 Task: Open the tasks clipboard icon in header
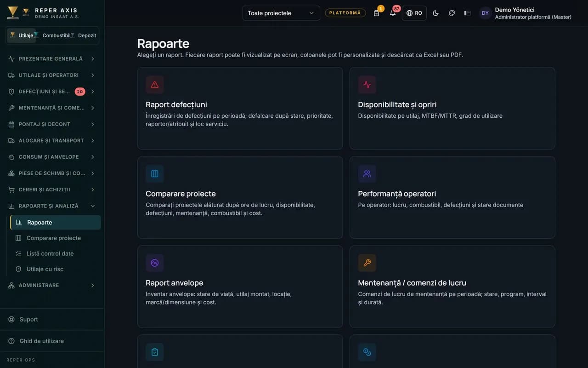[x=377, y=13]
